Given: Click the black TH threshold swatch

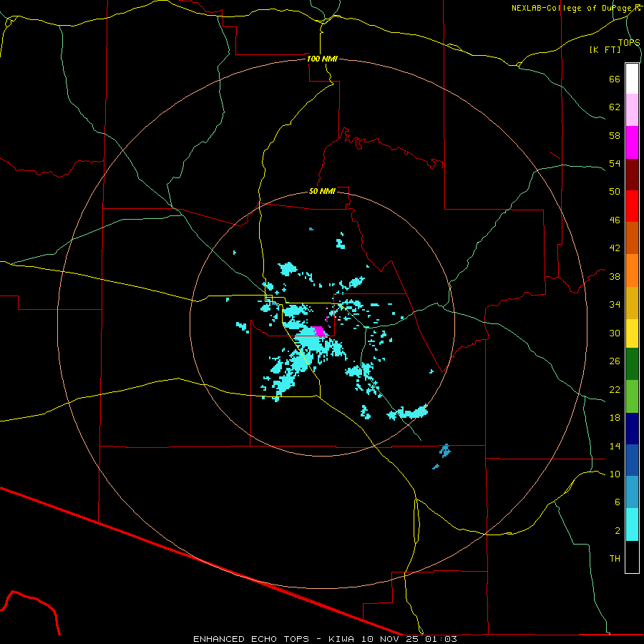Looking at the screenshot, I should click(x=632, y=557).
